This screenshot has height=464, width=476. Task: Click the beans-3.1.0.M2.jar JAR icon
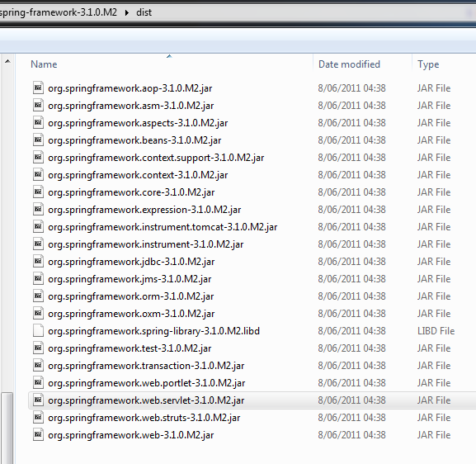(x=38, y=140)
